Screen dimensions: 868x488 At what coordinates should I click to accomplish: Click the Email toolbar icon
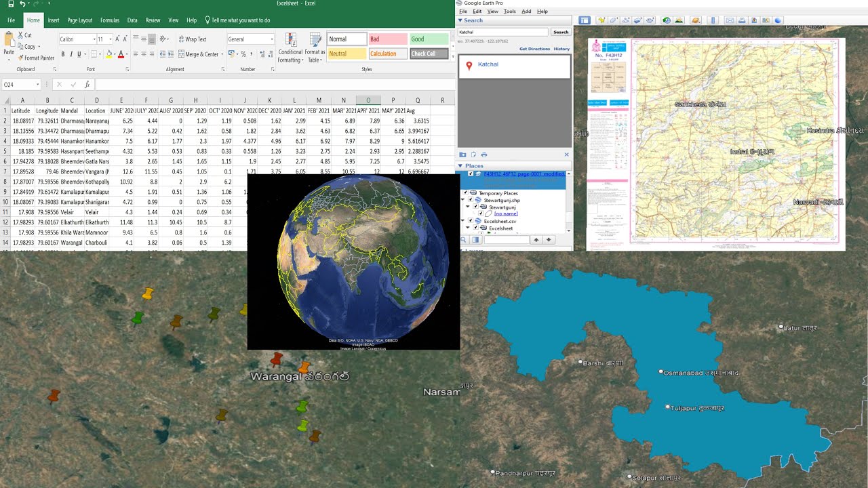pyautogui.click(x=730, y=20)
